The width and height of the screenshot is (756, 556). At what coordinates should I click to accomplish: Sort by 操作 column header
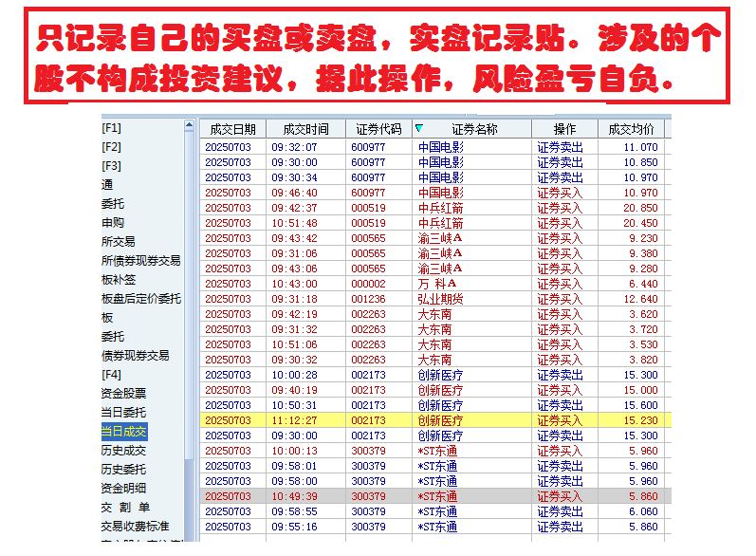[564, 129]
